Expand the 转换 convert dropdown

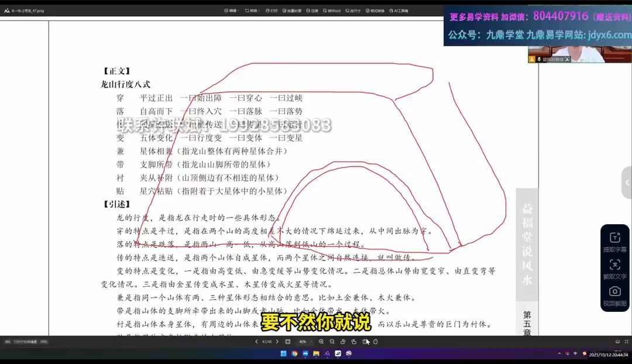[x=252, y=11]
